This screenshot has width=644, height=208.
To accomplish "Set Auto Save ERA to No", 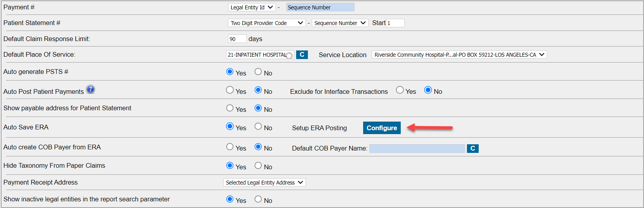I will [x=258, y=126].
